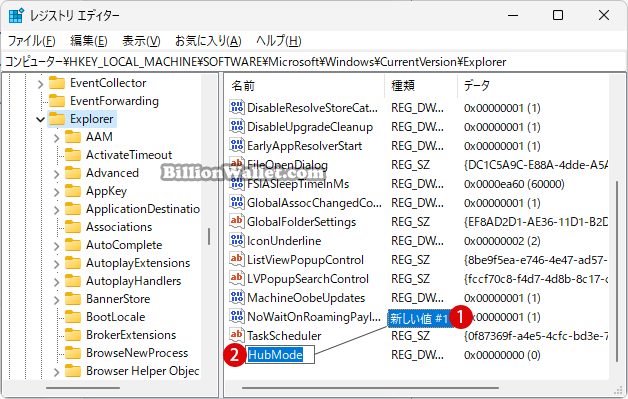Click the string icon beside ListViewPopupControl
The width and height of the screenshot is (628, 399).
point(237,260)
